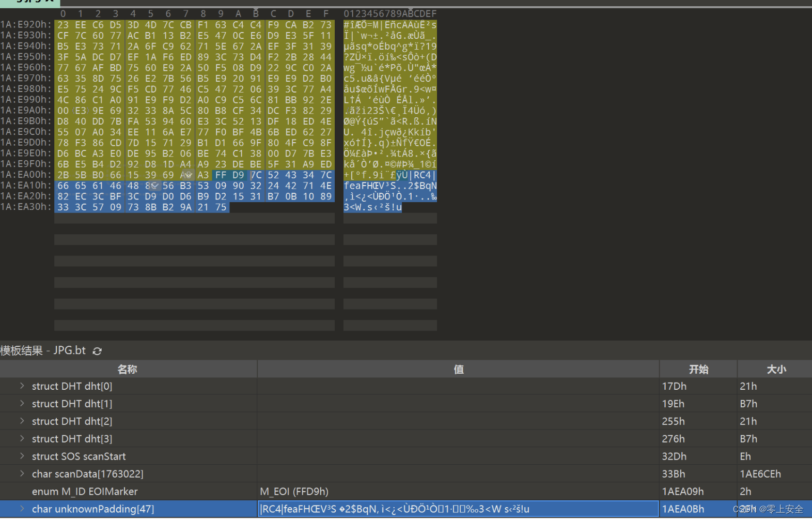This screenshot has height=519, width=812.
Task: Click the start value 255h
Action: pyautogui.click(x=674, y=421)
